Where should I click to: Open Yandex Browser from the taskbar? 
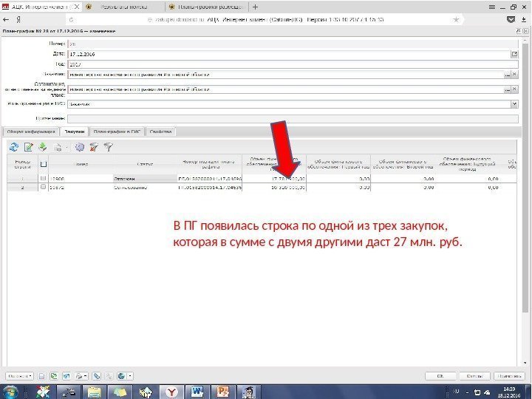click(x=171, y=392)
